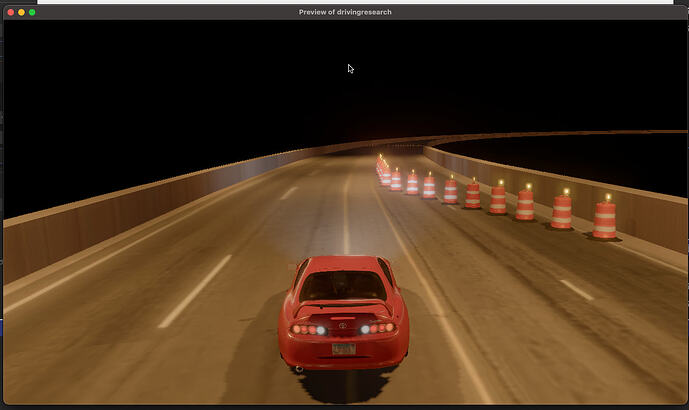The height and width of the screenshot is (410, 689).
Task: Close the Preview of drivingresearch window
Action: click(11, 12)
